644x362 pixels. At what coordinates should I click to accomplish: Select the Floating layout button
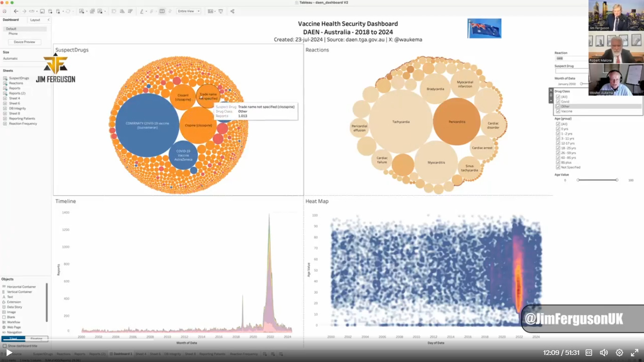point(36,339)
